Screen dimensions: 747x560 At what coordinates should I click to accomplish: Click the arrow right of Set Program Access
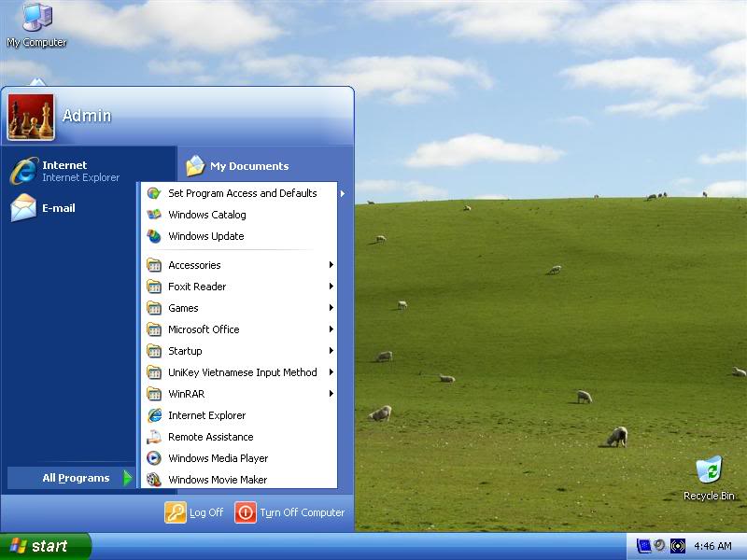342,193
